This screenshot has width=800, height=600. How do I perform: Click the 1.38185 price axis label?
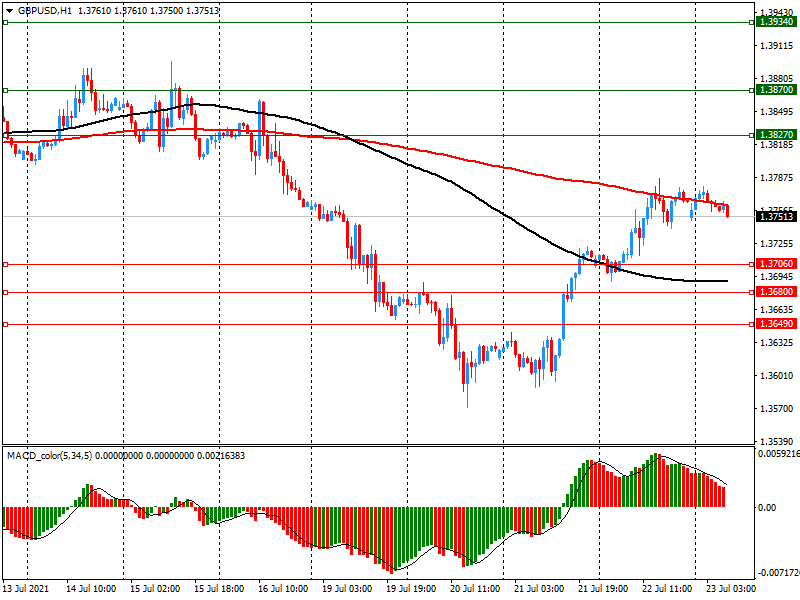tap(777, 145)
